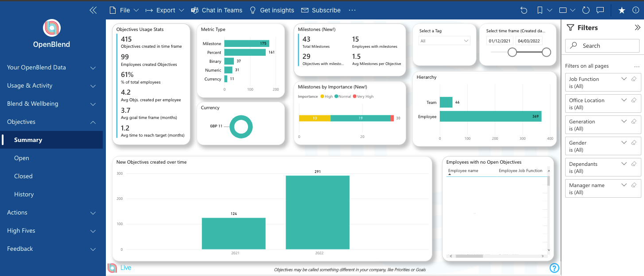The height and width of the screenshot is (276, 644).
Task: Open more options ellipsis in toolbar
Action: pyautogui.click(x=352, y=10)
